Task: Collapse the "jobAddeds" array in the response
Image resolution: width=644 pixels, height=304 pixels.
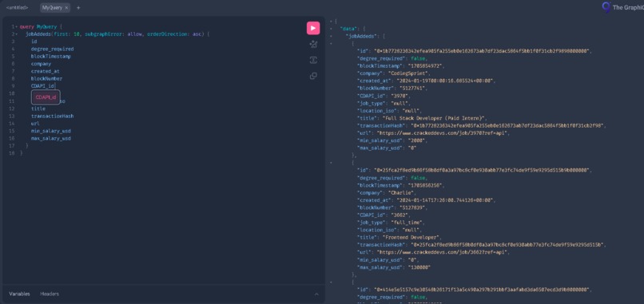Action: click(331, 36)
